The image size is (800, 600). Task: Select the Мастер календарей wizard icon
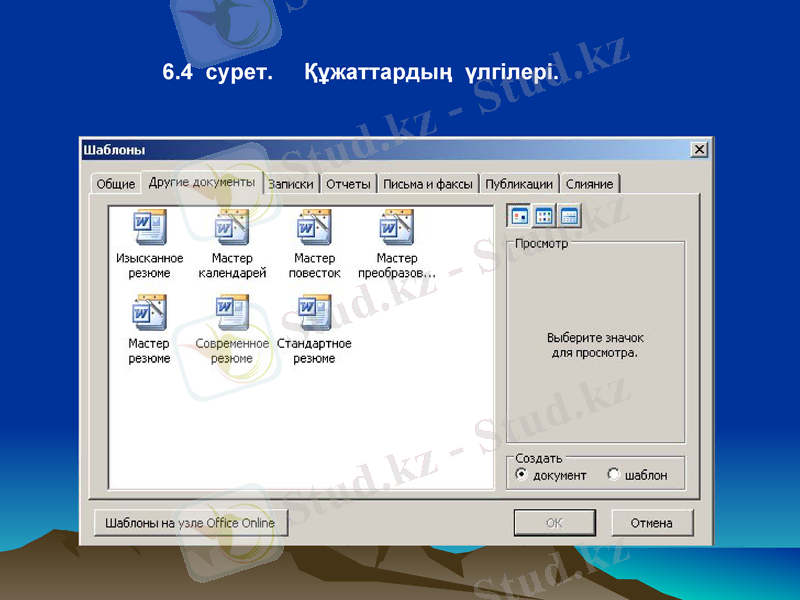(x=232, y=228)
